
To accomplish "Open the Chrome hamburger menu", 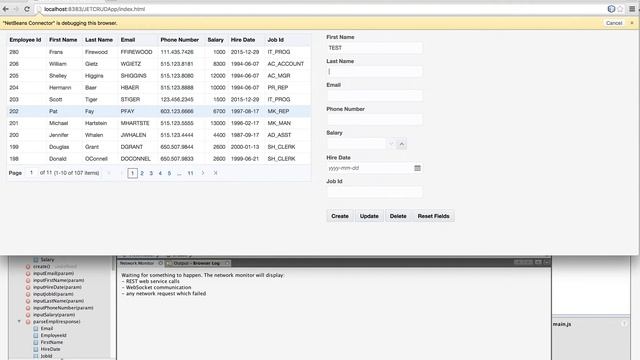I will point(632,9).
